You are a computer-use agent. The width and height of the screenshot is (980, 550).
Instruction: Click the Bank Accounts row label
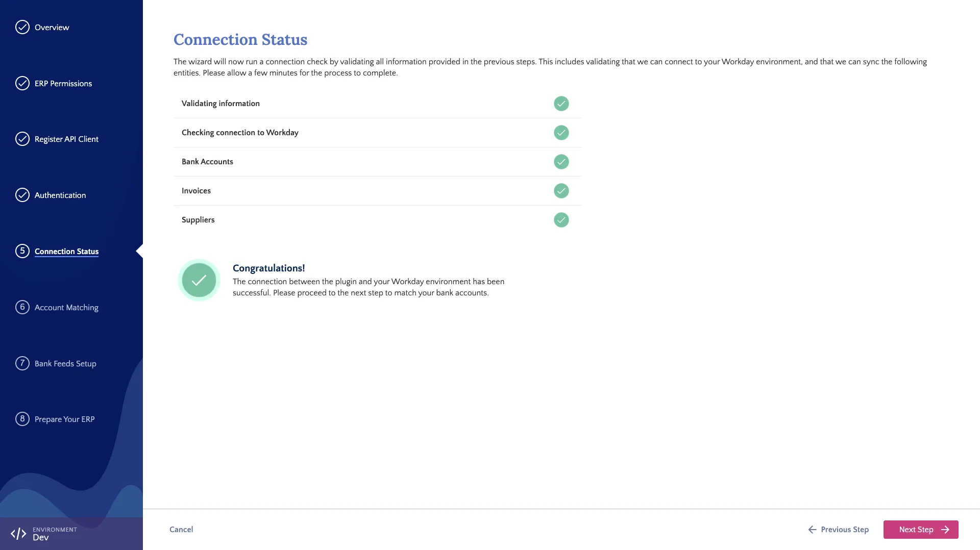point(207,162)
